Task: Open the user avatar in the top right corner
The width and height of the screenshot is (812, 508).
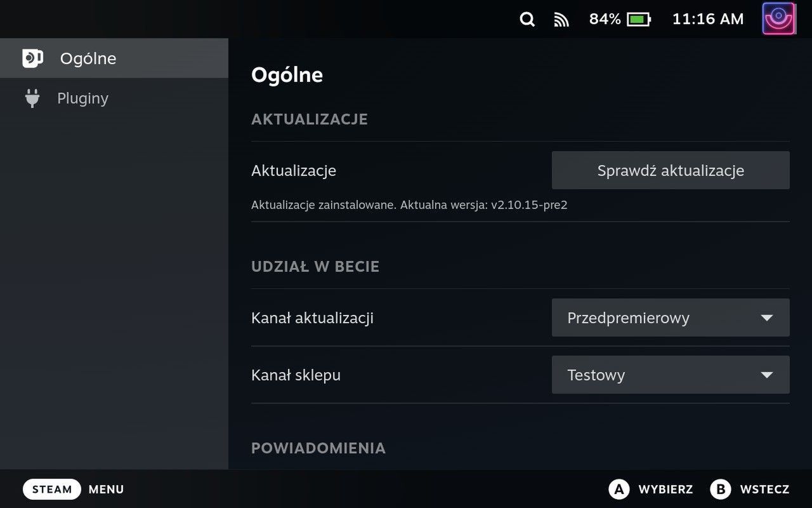Action: click(x=779, y=18)
